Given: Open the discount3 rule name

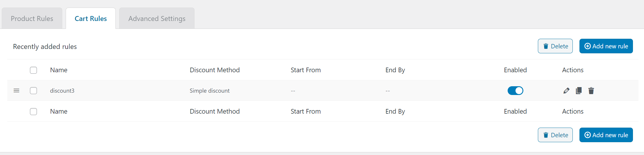Looking at the screenshot, I should coord(62,91).
